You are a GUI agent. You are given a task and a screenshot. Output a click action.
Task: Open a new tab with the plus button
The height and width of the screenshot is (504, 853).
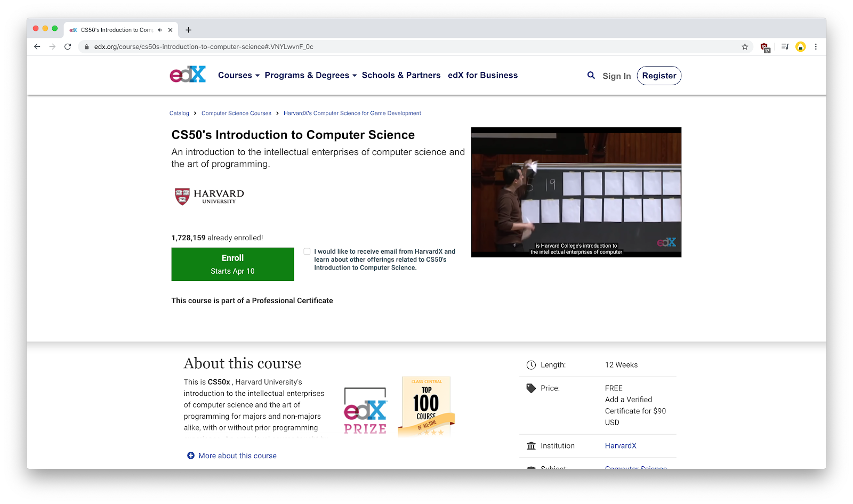188,30
